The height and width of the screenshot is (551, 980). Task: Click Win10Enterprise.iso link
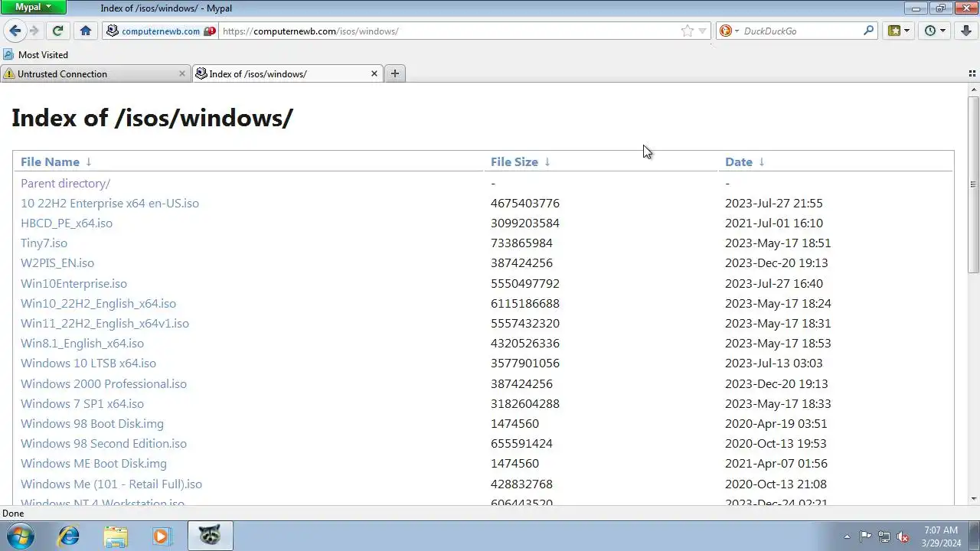pos(73,283)
